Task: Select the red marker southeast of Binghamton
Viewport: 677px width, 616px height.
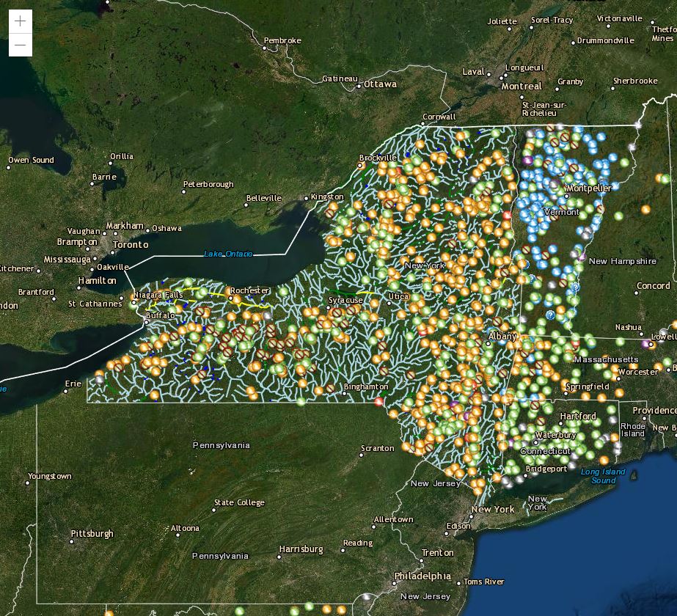Action: pos(378,401)
